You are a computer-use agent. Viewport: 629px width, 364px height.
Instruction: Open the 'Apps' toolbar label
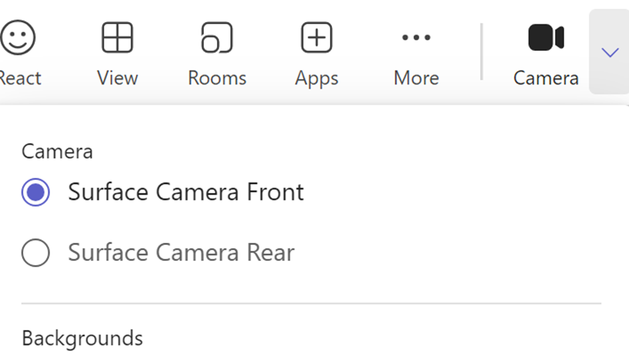[317, 79]
